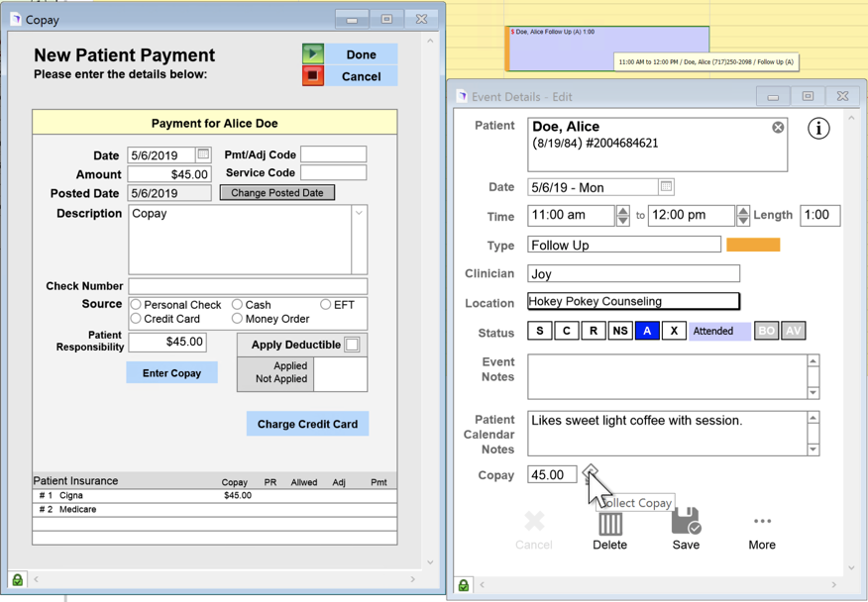Viewport: 868px width, 602px height.
Task: Click the green Done arrow icon
Action: pyautogui.click(x=313, y=54)
